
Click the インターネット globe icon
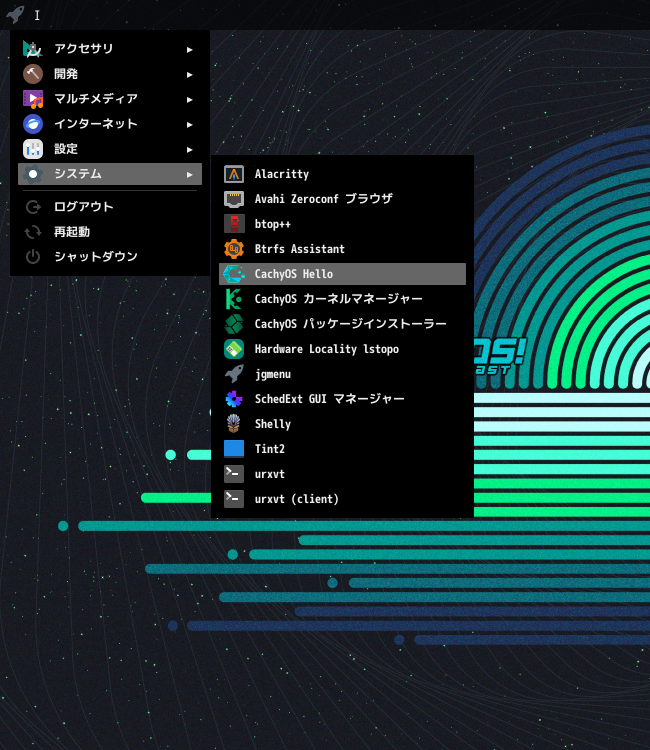pyautogui.click(x=33, y=124)
